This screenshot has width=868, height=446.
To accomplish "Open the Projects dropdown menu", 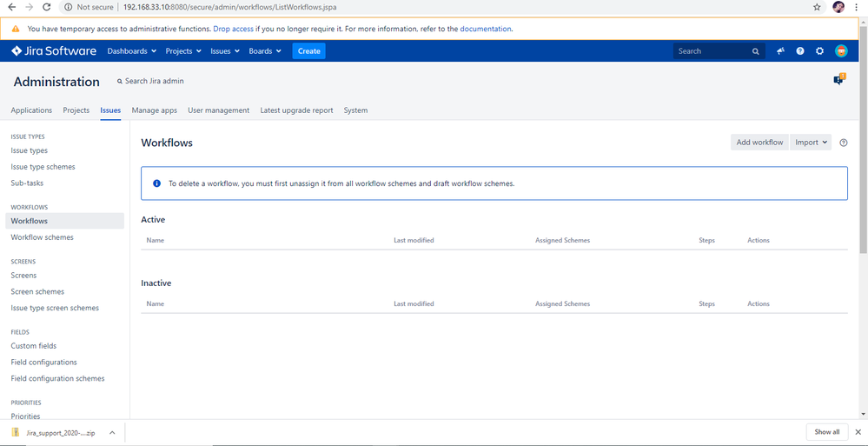I will pyautogui.click(x=183, y=51).
